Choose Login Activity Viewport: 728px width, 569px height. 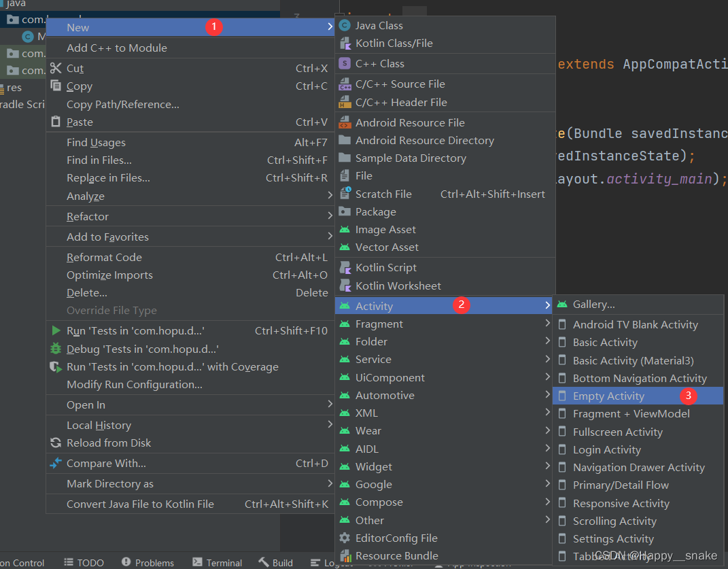coord(638,449)
